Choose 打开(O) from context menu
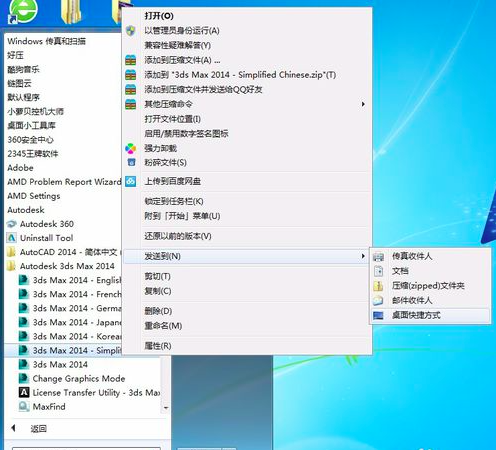This screenshot has width=496, height=450. [x=159, y=16]
